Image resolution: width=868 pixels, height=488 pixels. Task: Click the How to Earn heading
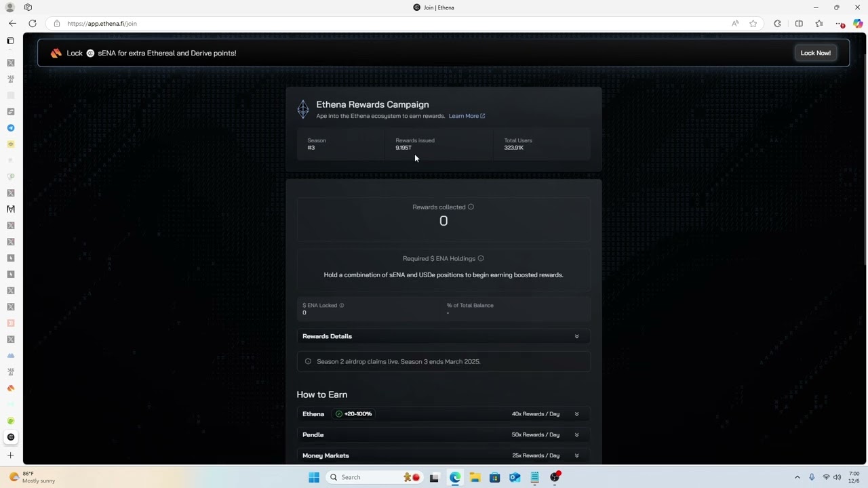[321, 394]
